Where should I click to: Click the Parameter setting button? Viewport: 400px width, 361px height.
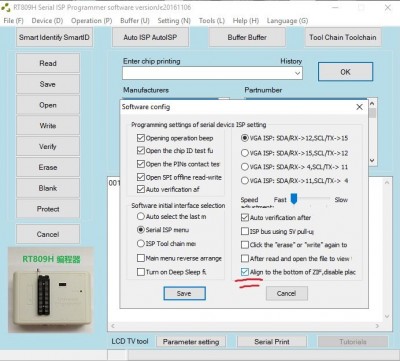pyautogui.click(x=191, y=342)
